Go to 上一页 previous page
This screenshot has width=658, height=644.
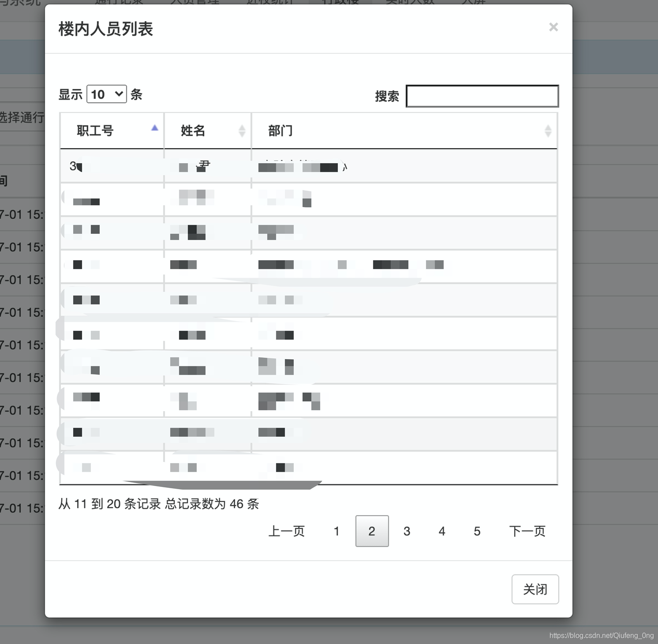coord(287,531)
